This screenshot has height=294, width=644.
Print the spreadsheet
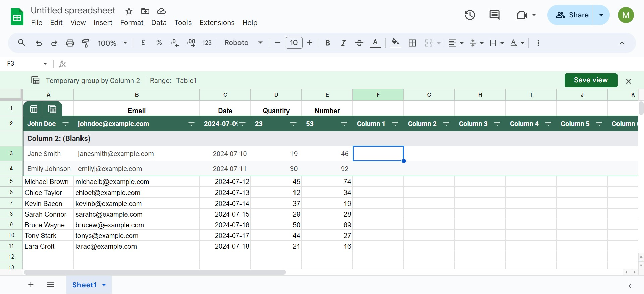click(x=70, y=43)
